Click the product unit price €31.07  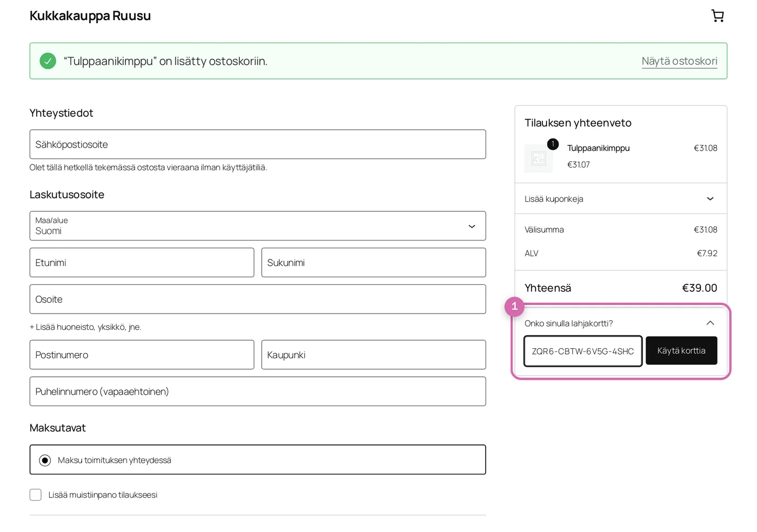point(579,165)
